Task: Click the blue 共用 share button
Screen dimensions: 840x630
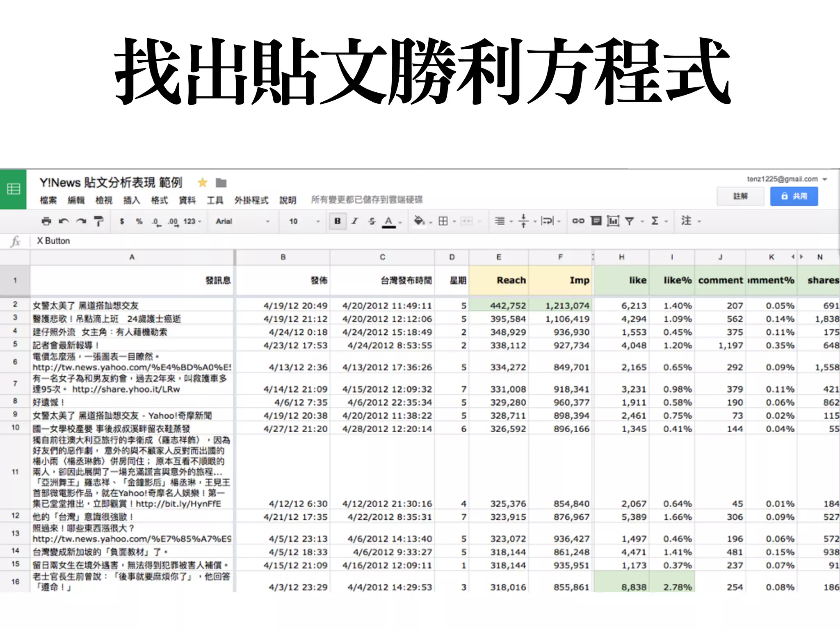Action: tap(794, 196)
